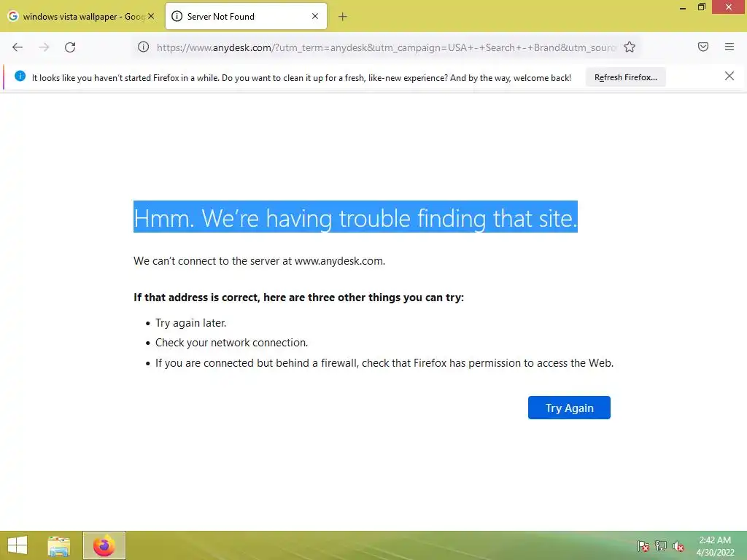The width and height of the screenshot is (747, 560).
Task: Save page to Pocket
Action: pos(703,47)
